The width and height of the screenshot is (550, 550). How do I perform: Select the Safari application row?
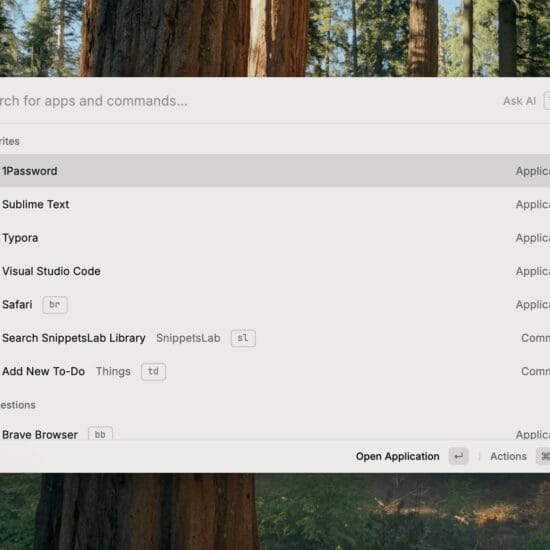[x=275, y=304]
